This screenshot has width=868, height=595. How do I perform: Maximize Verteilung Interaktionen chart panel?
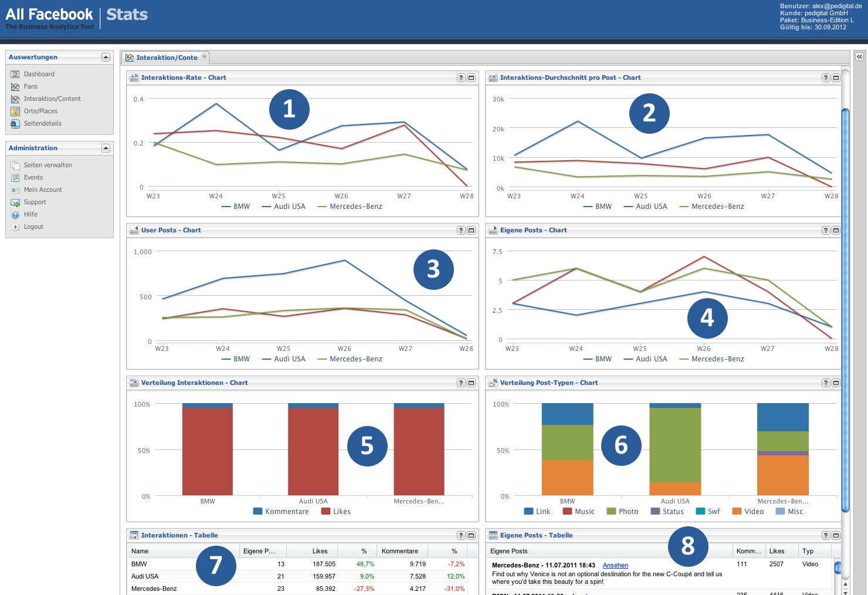coord(471,383)
